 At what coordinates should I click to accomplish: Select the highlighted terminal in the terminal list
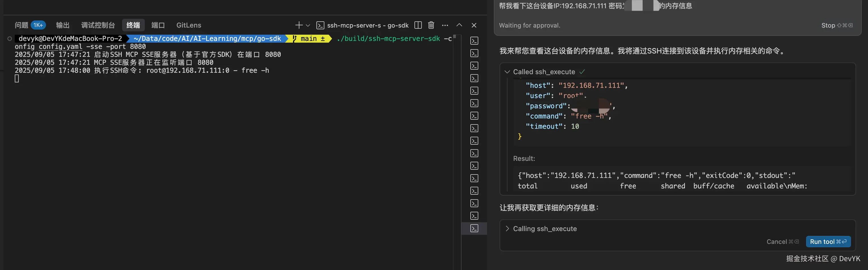474,229
